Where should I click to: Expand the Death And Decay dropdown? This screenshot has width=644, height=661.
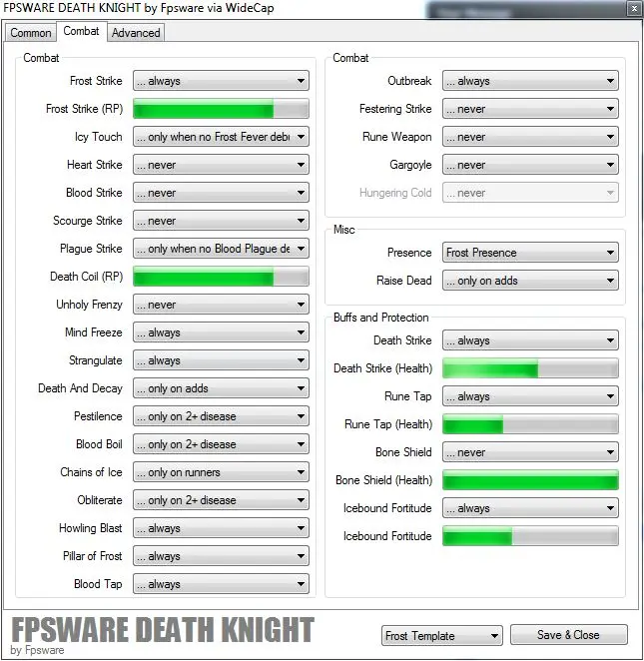click(221, 388)
